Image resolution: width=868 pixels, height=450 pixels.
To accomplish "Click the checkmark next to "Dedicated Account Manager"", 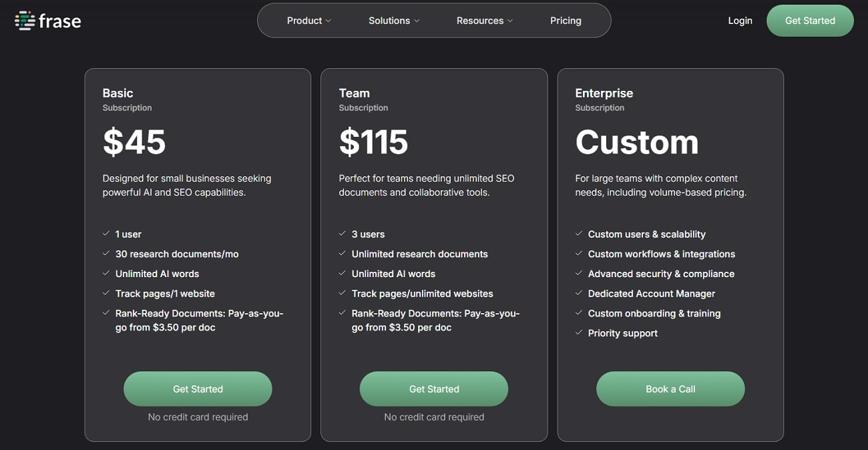I will click(x=579, y=293).
